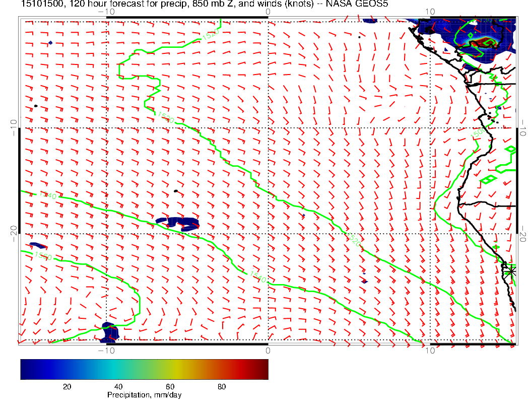Viewport: 532px width, 411px height.
Task: Click the "20" tick label under the colorbar
Action: 67,387
